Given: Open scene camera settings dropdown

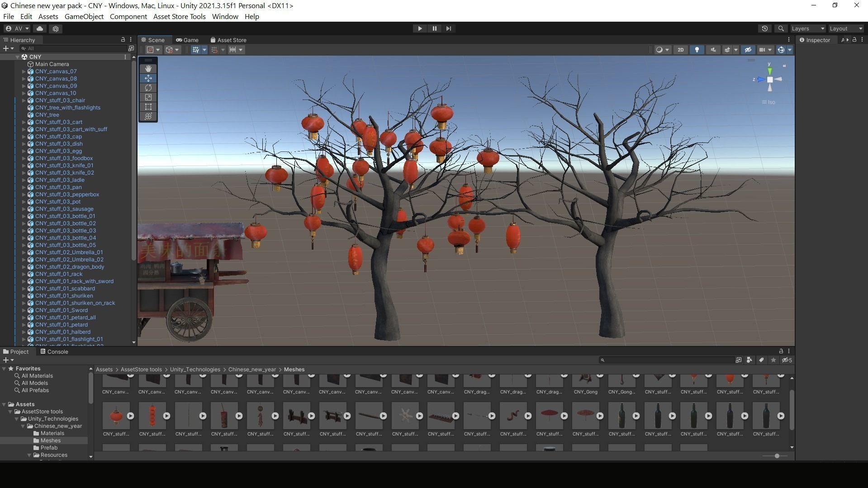Looking at the screenshot, I should pyautogui.click(x=765, y=50).
